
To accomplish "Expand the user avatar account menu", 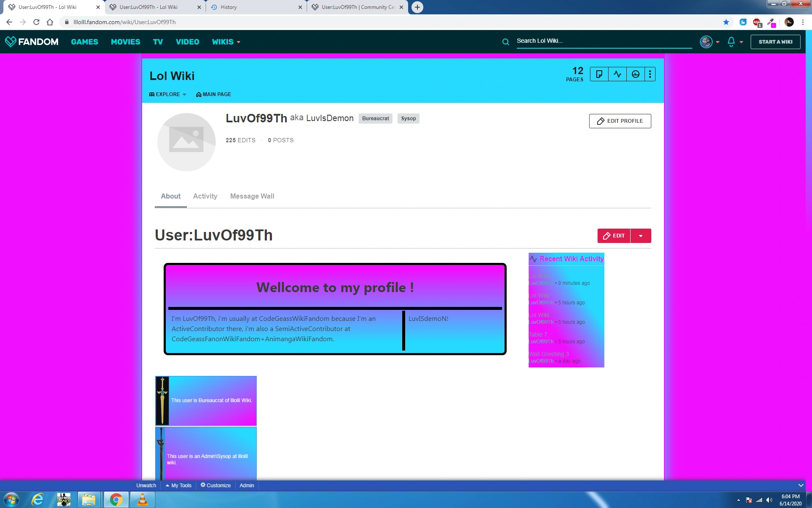I will (x=710, y=41).
